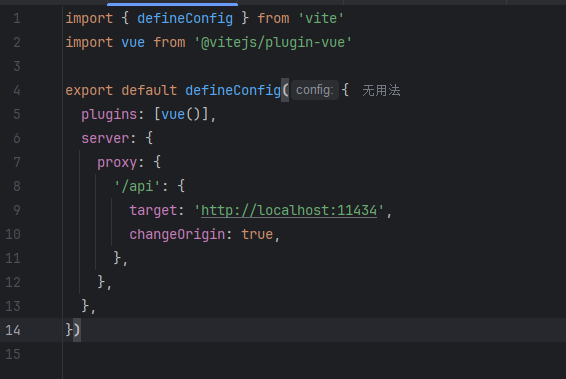
Task: Click the vue() call in the plugins array
Action: [x=180, y=114]
